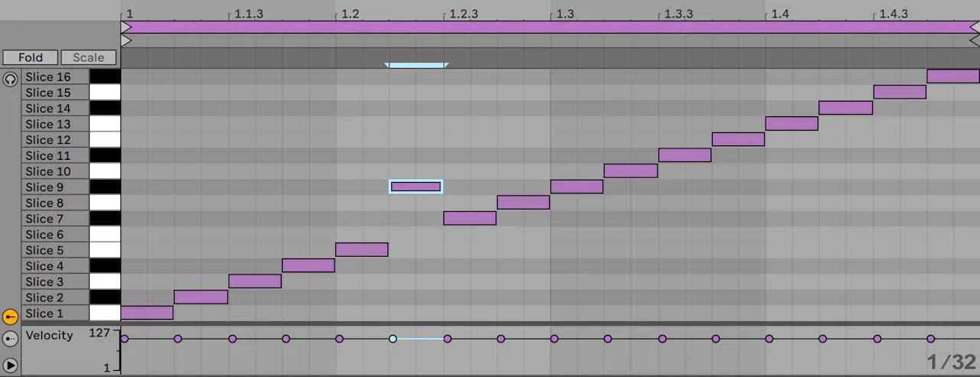
Task: Select the MIDI note on Slice 16 row
Action: 953,76
